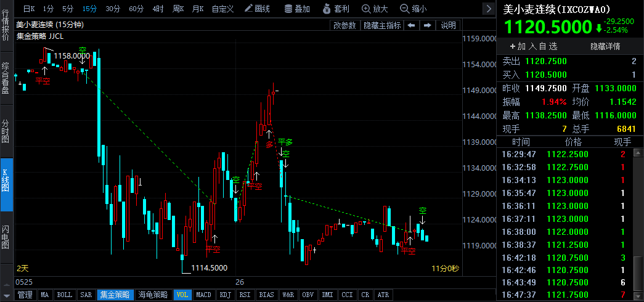Expand toolbar with right chevron arrow

(x=488, y=8)
